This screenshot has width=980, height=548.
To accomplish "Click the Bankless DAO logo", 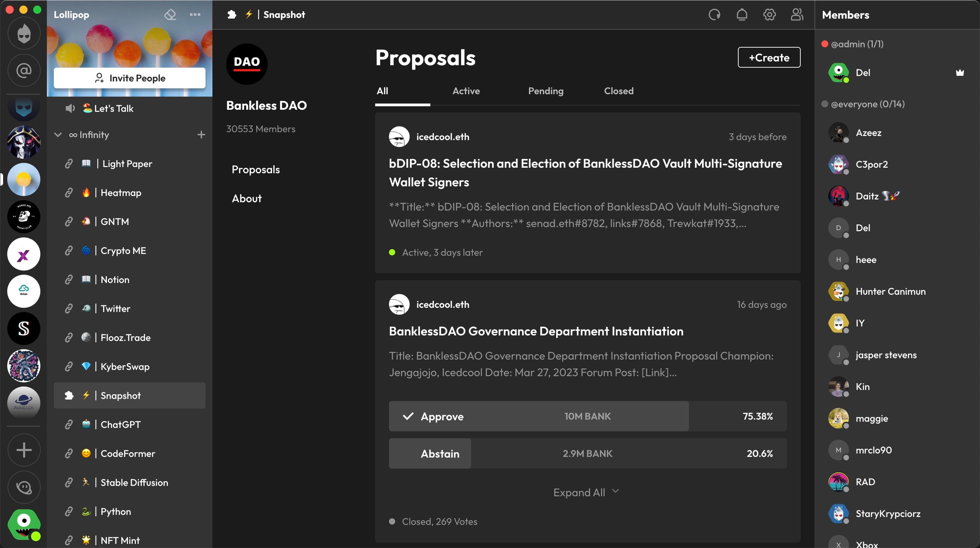I will [x=247, y=64].
